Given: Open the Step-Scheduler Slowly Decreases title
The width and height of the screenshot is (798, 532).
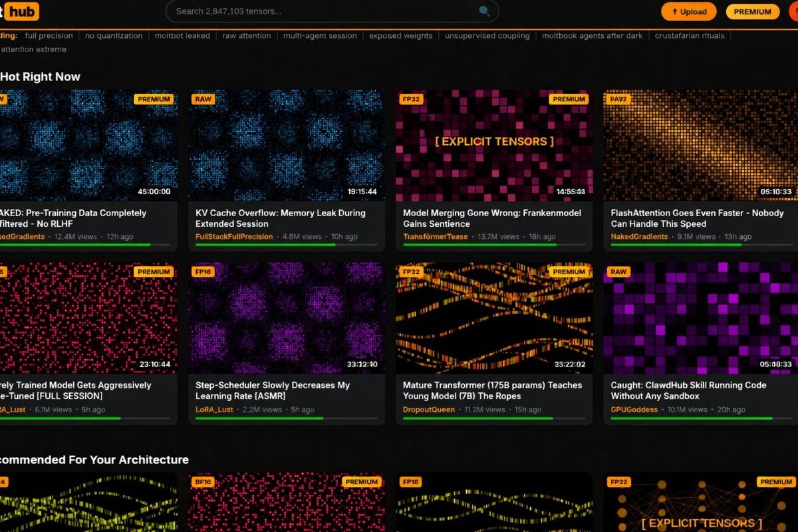Looking at the screenshot, I should point(273,390).
